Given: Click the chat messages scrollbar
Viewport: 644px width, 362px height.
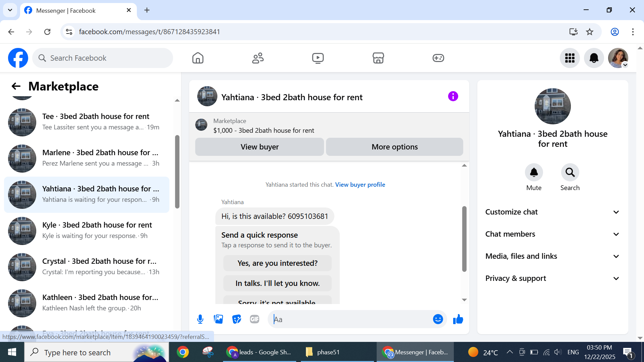Looking at the screenshot, I should [x=464, y=239].
